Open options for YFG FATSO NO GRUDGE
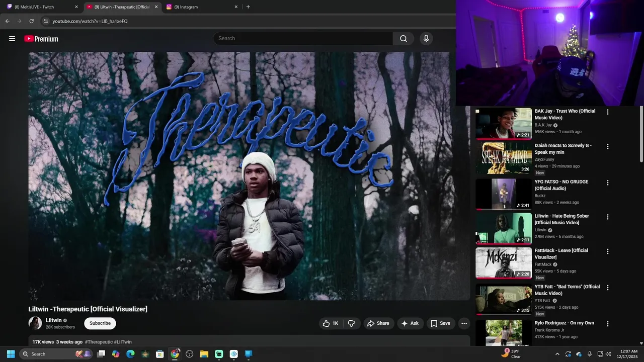This screenshot has width=644, height=362. [608, 183]
